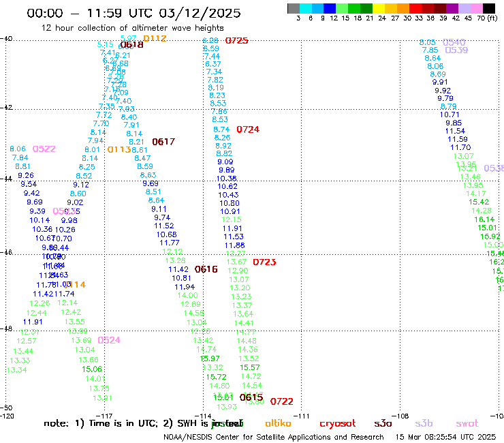
Task: Click the wave height value 15.42
Action: point(479,202)
